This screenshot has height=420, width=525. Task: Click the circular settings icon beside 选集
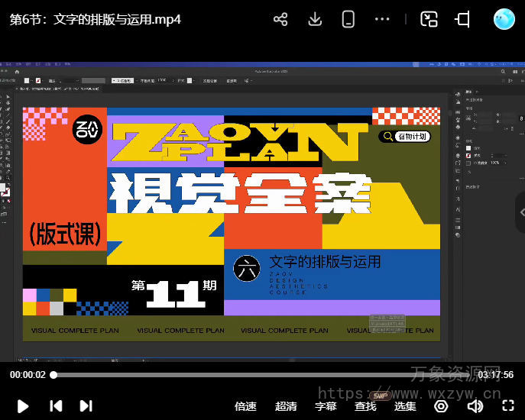tap(441, 406)
